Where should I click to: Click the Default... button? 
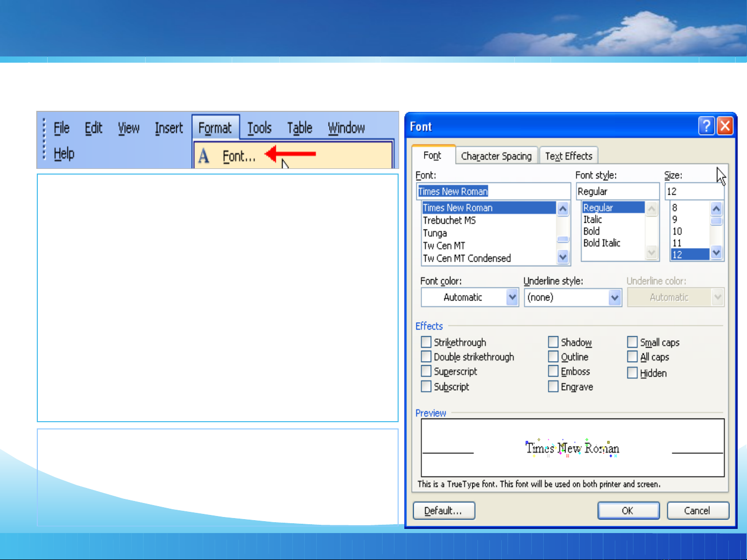pos(444,511)
